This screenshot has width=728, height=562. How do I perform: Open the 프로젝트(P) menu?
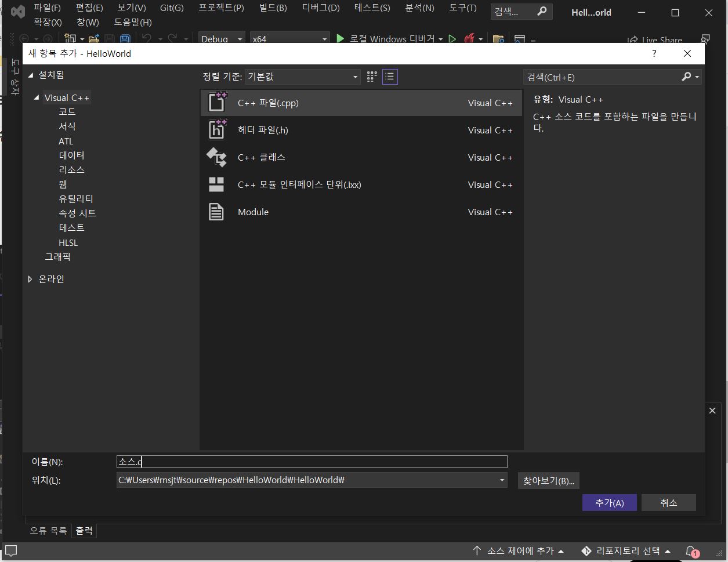(x=221, y=8)
